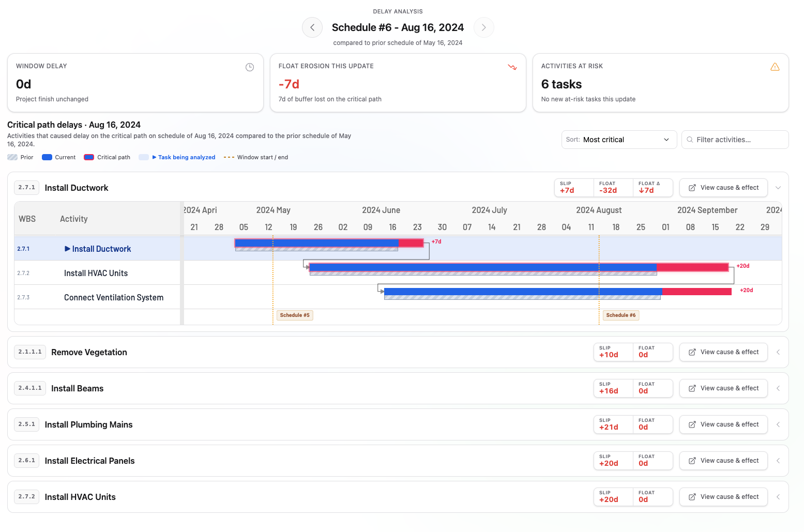Click the Connect Ventilation System Gantt bar
The height and width of the screenshot is (532, 804).
tap(558, 292)
